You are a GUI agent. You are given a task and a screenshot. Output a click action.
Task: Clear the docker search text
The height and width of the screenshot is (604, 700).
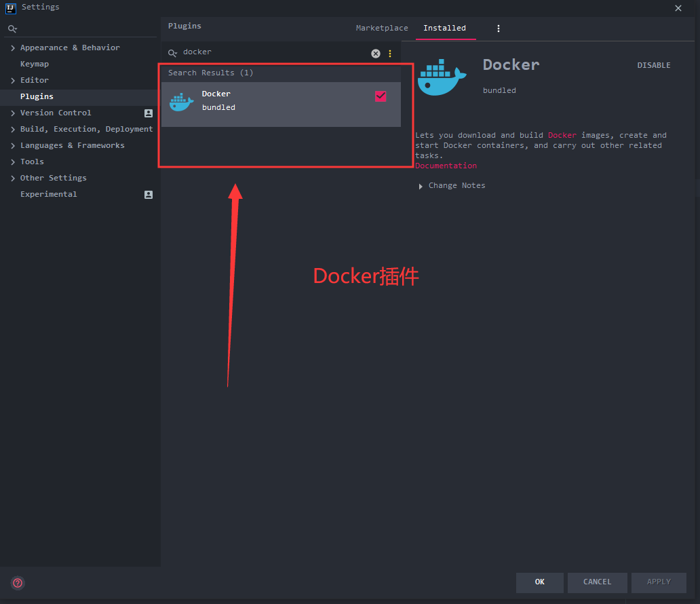(x=376, y=54)
